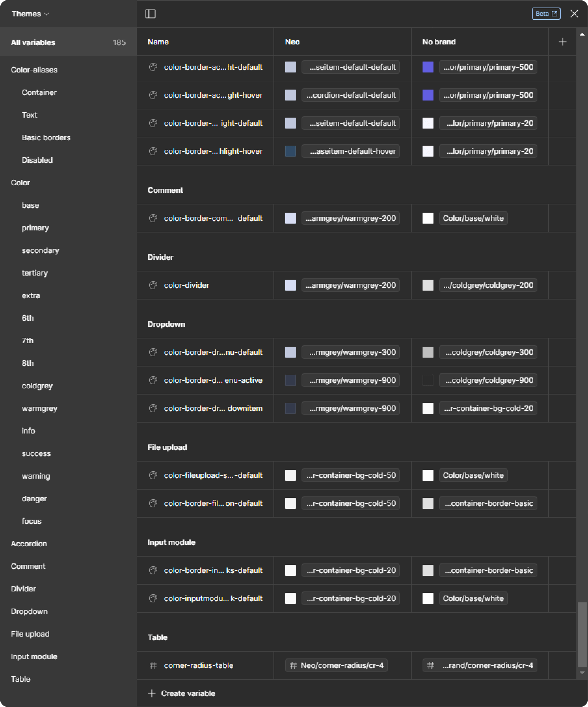The height and width of the screenshot is (707, 588).
Task: Click the purple primary-500 swatch in first row
Action: 428,67
